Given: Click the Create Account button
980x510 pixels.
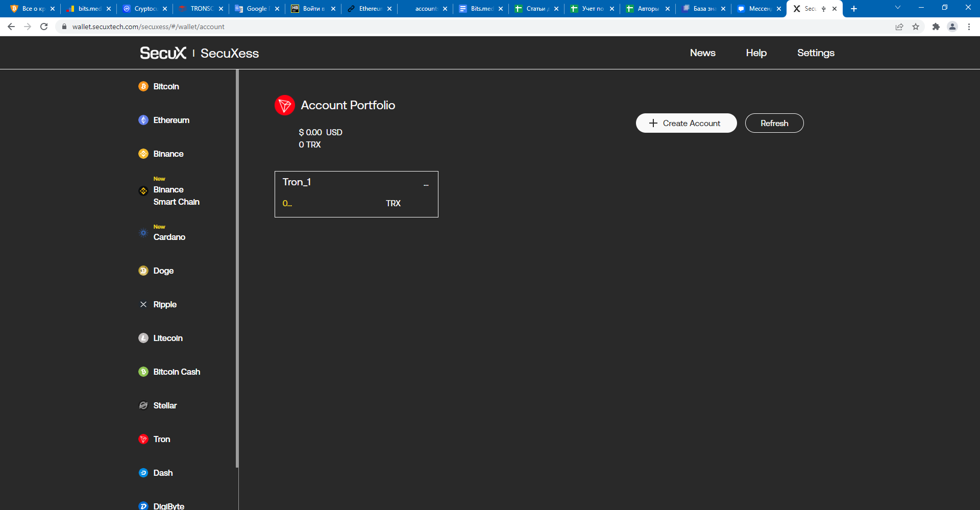Looking at the screenshot, I should (687, 123).
